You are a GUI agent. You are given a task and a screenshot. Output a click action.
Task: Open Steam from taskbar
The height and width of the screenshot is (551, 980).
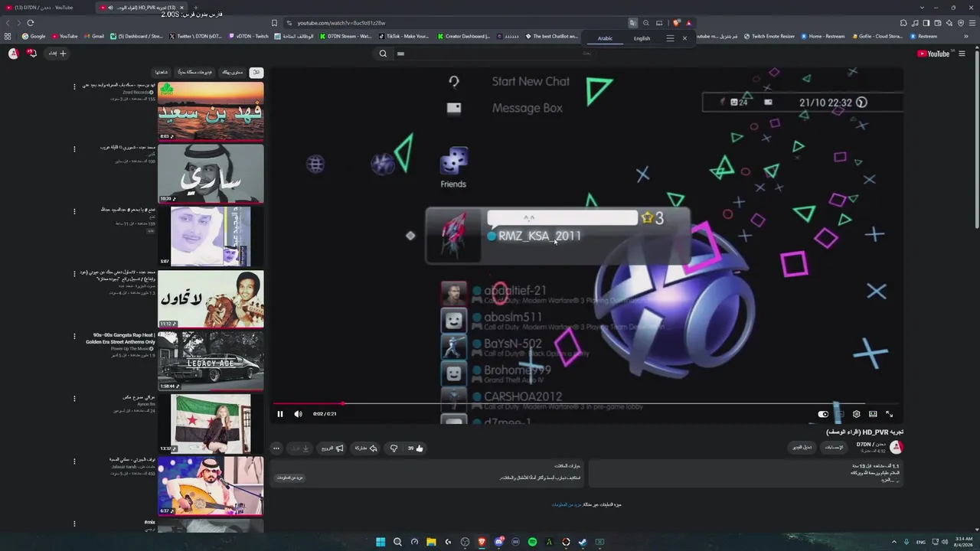tap(583, 542)
